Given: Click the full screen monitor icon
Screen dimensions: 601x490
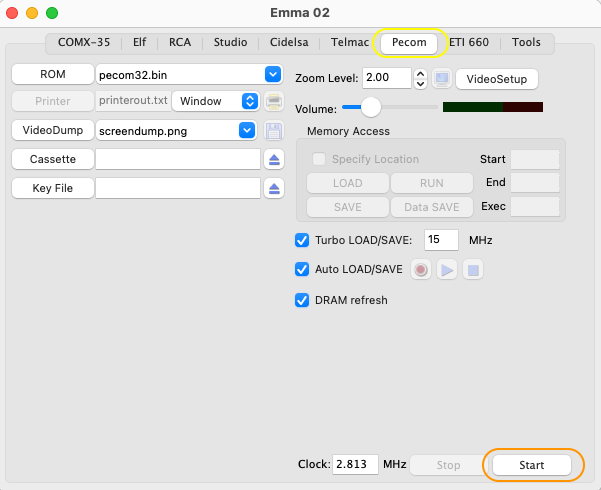Looking at the screenshot, I should [442, 79].
